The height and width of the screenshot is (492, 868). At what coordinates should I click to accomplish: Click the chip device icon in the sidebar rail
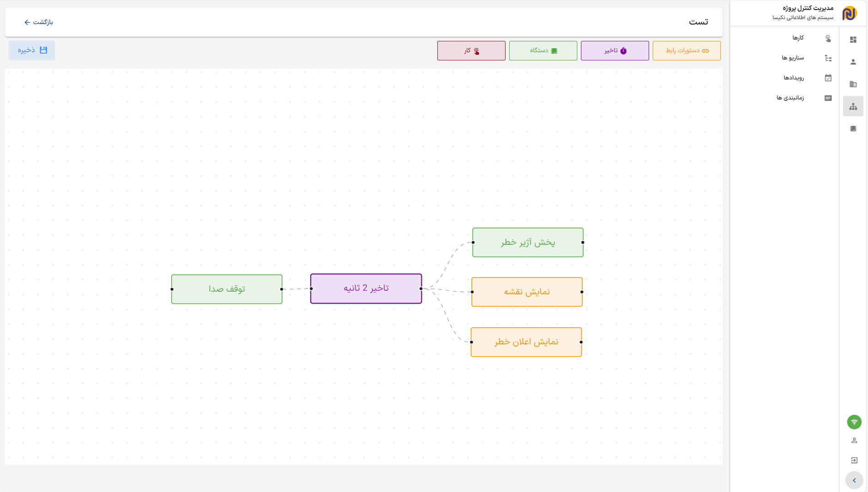point(853,129)
